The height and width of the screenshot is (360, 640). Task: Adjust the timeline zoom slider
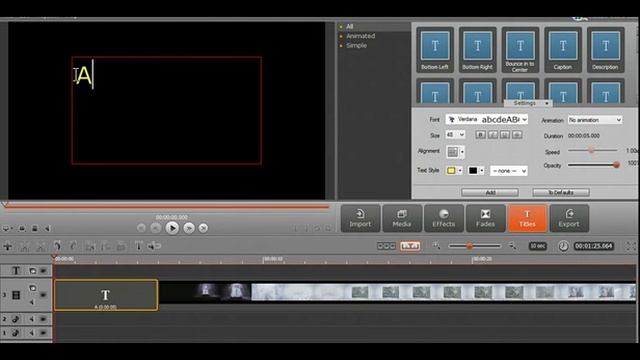pyautogui.click(x=470, y=246)
